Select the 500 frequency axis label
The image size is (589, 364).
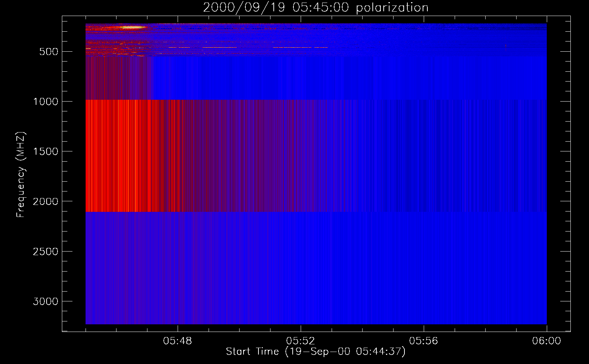[x=49, y=52]
